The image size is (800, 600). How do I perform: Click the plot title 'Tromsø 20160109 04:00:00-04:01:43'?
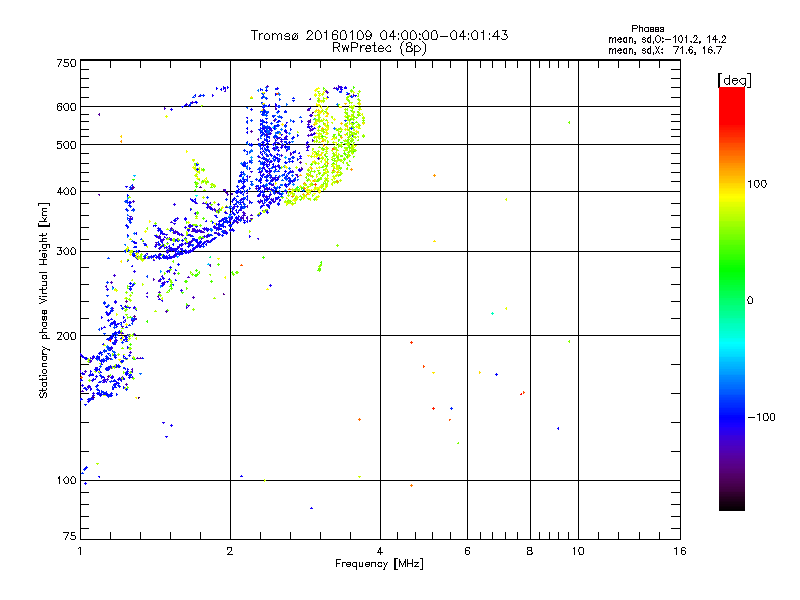(379, 35)
